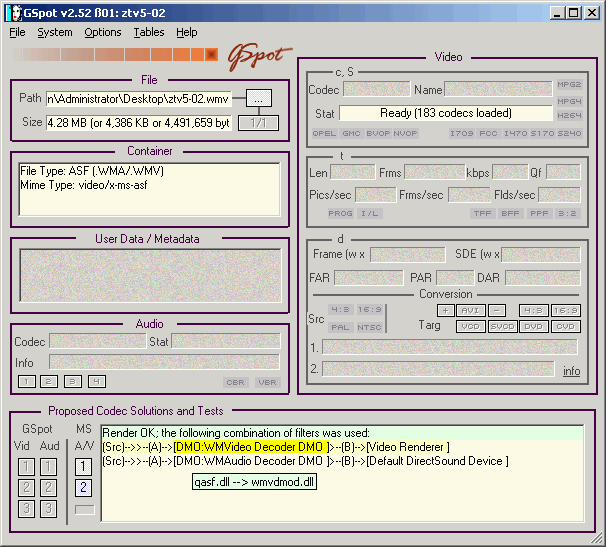Click 'File Type: ASF (.WMA/.WMV)' text
The image size is (606, 547).
click(92, 171)
